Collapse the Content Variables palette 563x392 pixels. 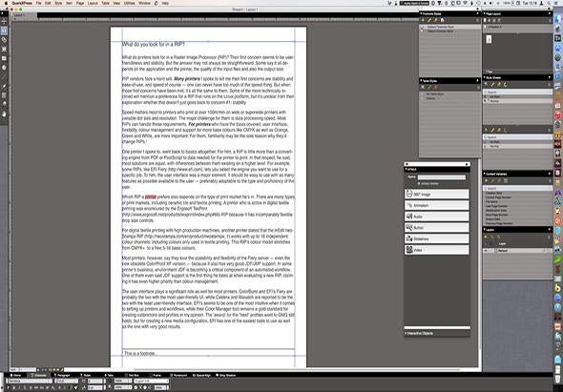[x=485, y=174]
